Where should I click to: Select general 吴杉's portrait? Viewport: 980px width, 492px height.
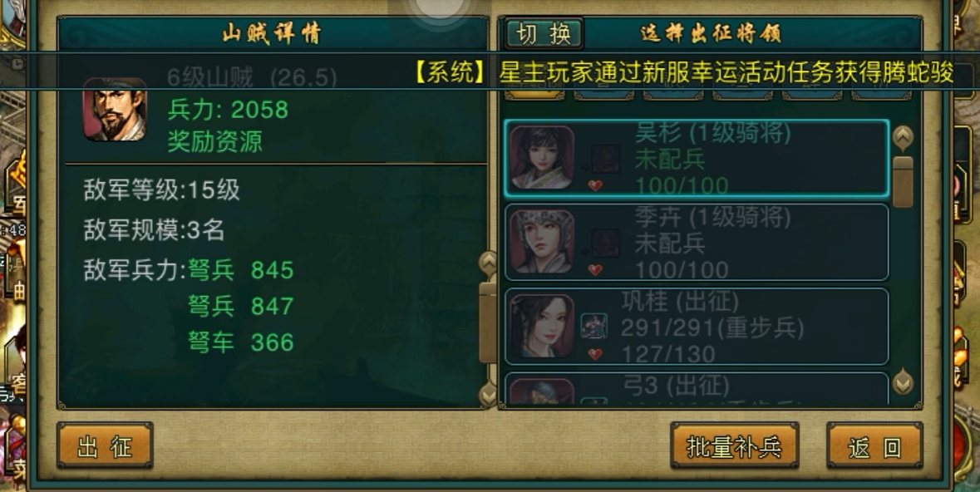(541, 158)
